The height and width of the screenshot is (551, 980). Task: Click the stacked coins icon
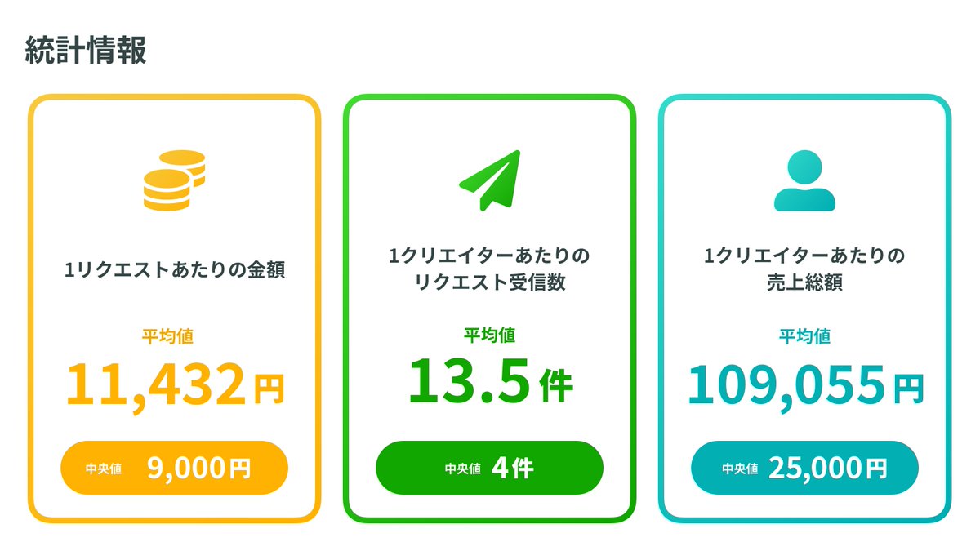[174, 180]
